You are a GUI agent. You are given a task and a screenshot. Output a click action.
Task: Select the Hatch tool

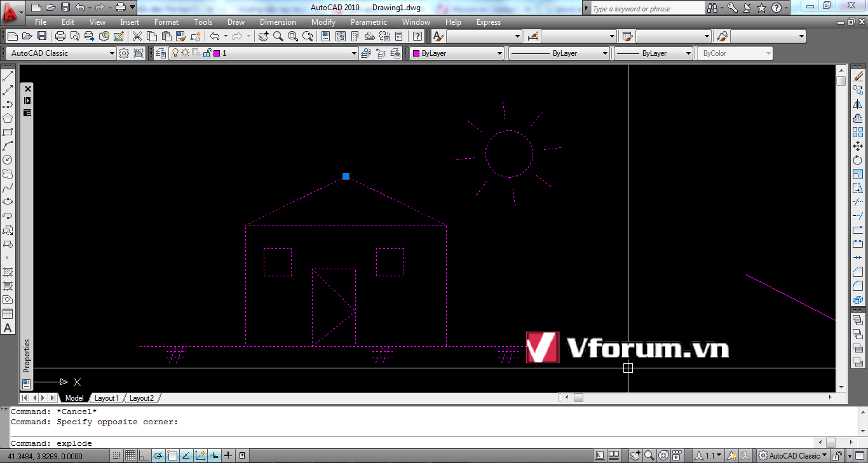click(8, 272)
